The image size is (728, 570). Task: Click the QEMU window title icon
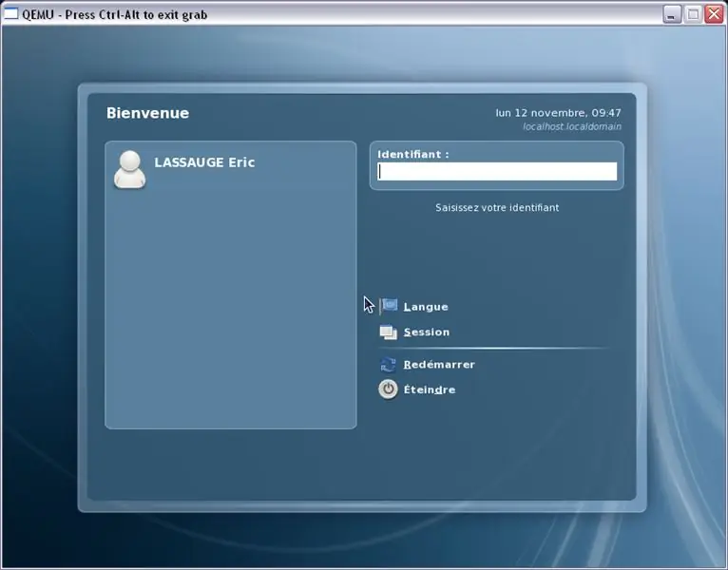tap(11, 14)
